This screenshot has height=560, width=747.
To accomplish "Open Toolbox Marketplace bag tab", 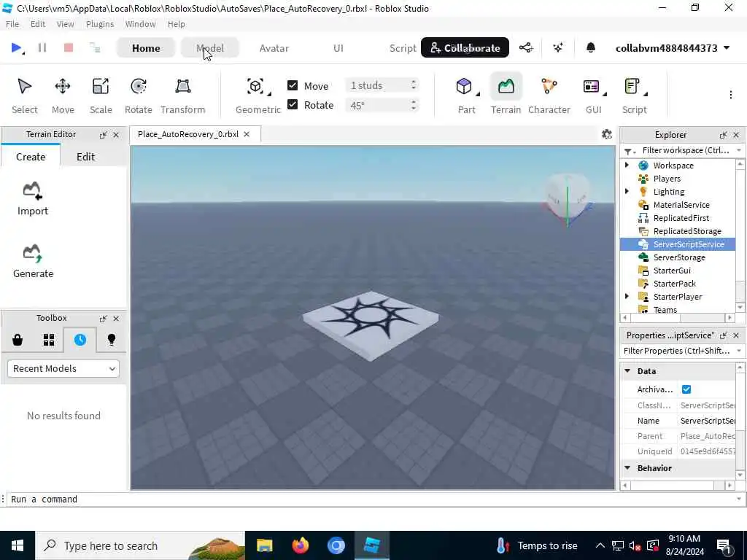I will [18, 340].
